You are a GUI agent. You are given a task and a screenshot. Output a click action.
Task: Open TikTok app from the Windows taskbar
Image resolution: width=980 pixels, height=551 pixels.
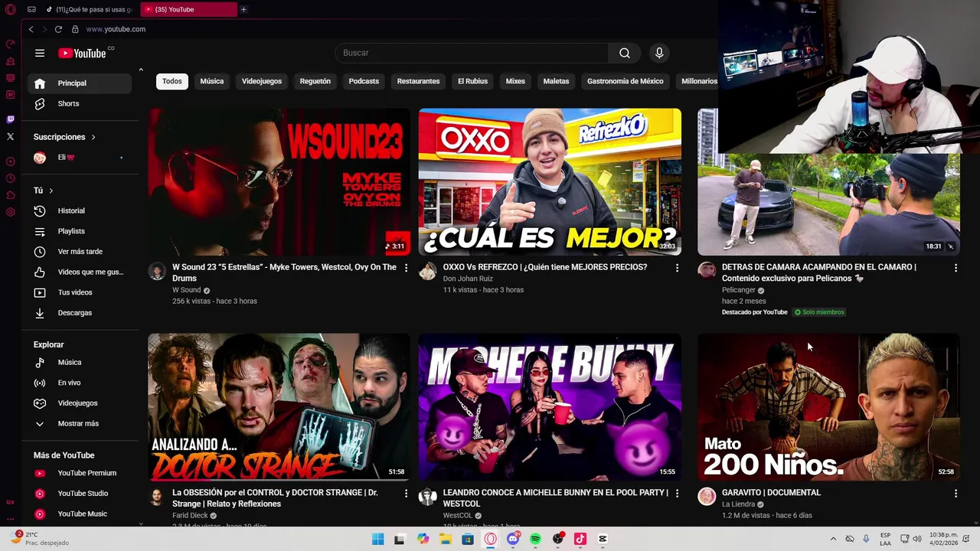coord(580,539)
